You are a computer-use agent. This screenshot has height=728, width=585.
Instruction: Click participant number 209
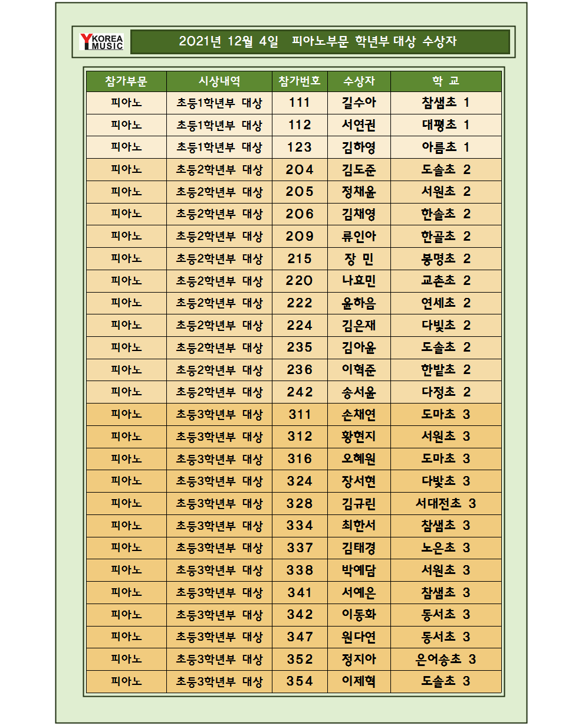click(x=300, y=237)
